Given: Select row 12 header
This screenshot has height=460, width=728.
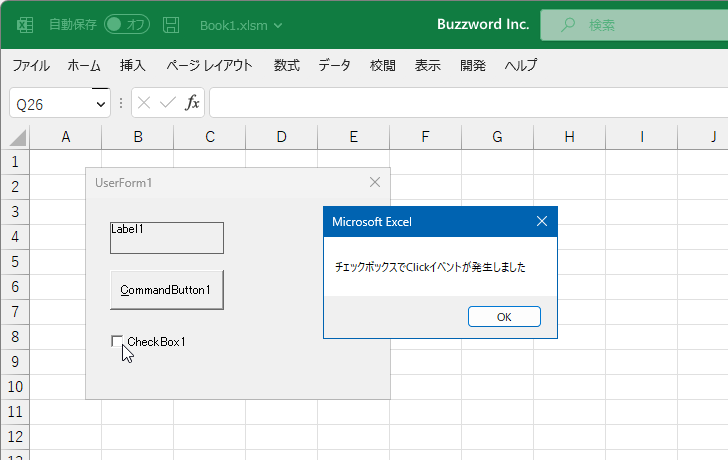Looking at the screenshot, I should tap(15, 437).
